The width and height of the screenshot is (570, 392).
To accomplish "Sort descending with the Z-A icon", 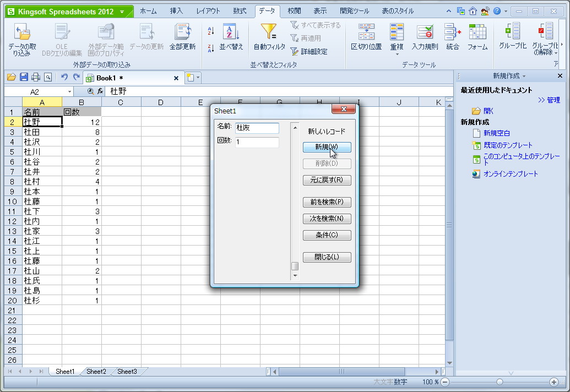I will (211, 48).
